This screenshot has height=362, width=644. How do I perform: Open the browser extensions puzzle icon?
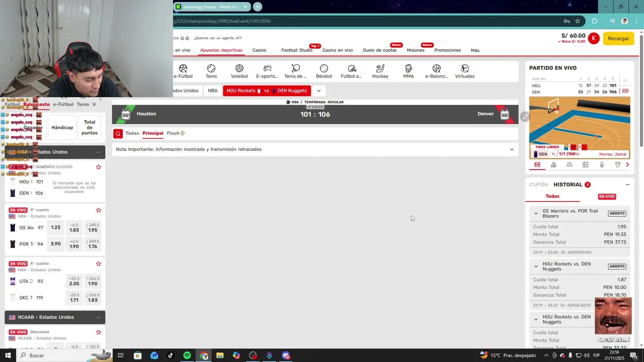(595, 21)
